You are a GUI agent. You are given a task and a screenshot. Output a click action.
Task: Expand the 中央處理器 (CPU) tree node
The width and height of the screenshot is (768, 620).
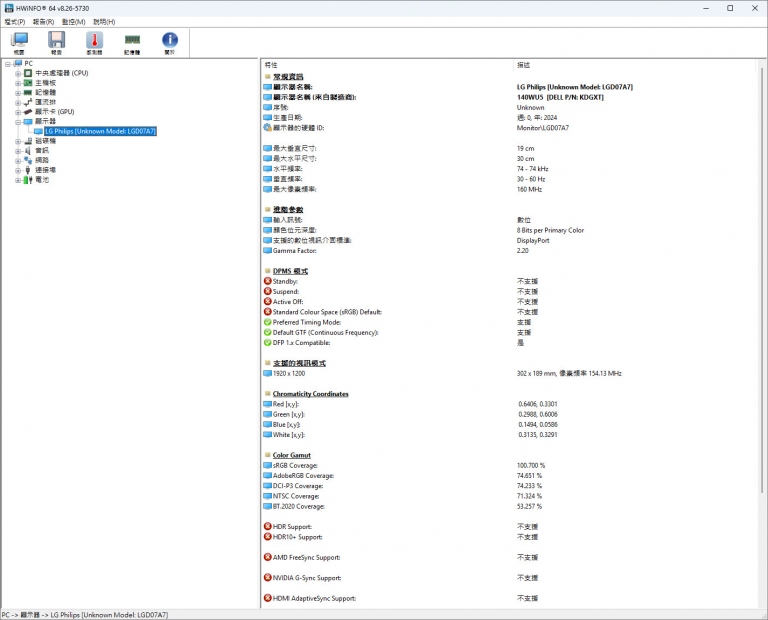tap(18, 73)
